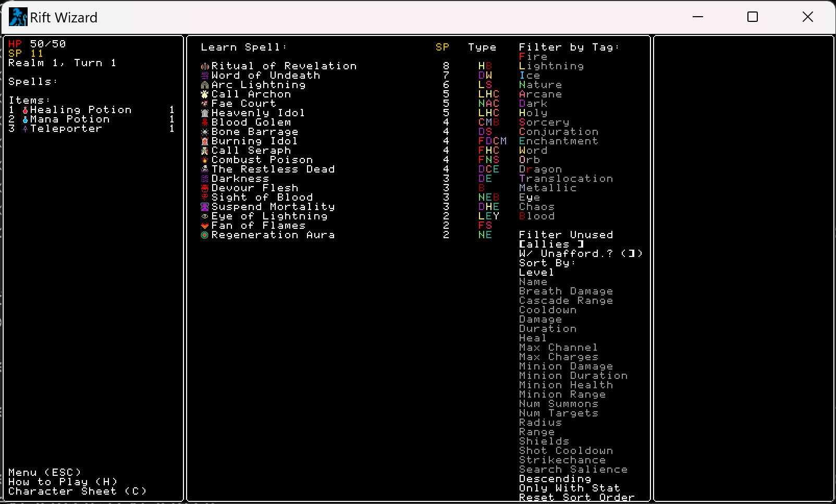Click the Ritual of Revelation spell icon

(x=205, y=66)
